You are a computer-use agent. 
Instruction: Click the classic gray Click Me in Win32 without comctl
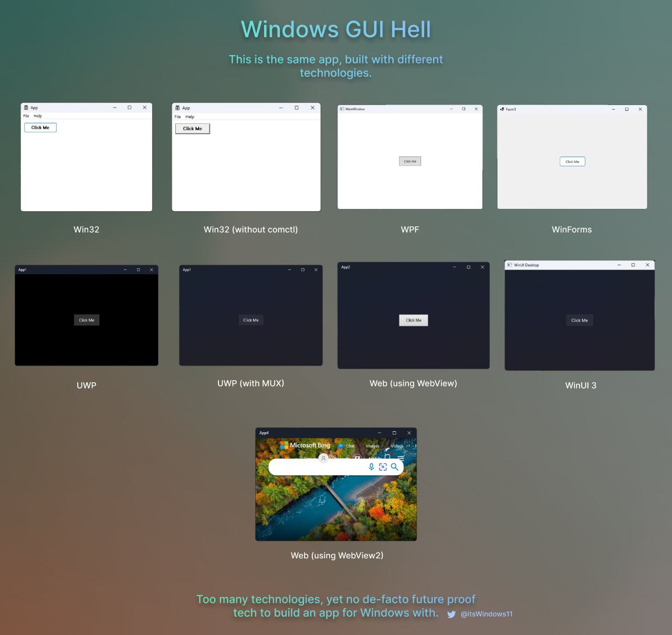[x=193, y=129]
